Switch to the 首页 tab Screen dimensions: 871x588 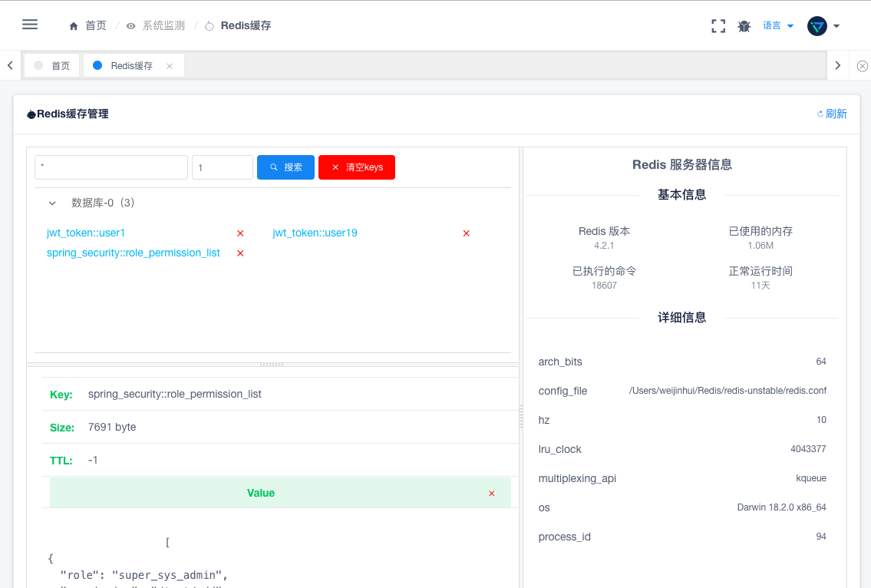click(51, 65)
